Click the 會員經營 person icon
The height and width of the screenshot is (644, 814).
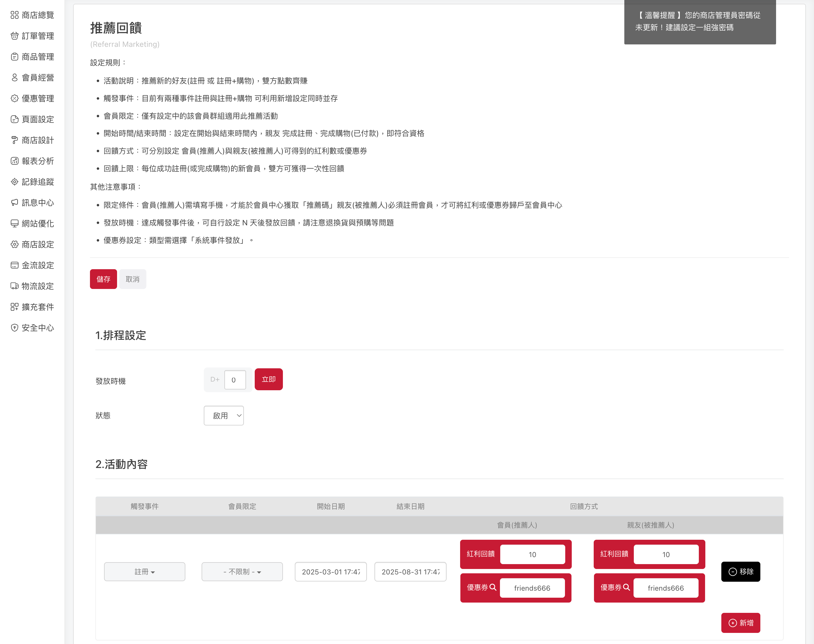click(14, 78)
